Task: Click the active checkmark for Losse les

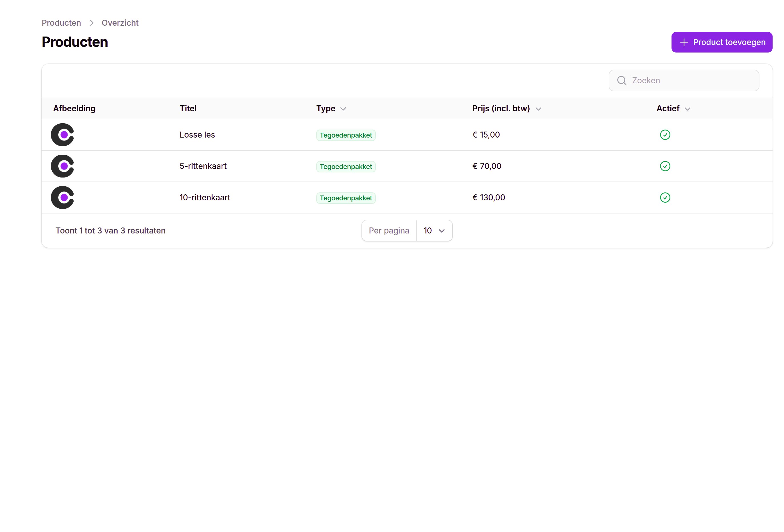Action: [x=665, y=135]
